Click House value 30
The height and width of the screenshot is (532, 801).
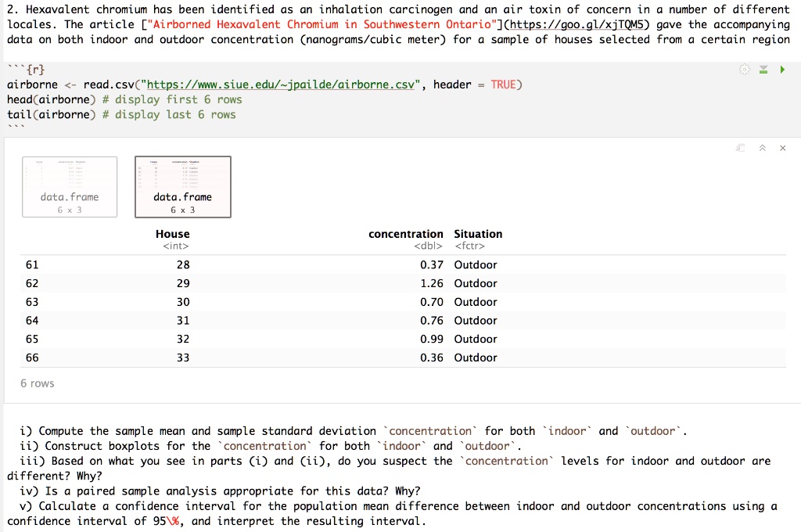pyautogui.click(x=183, y=302)
